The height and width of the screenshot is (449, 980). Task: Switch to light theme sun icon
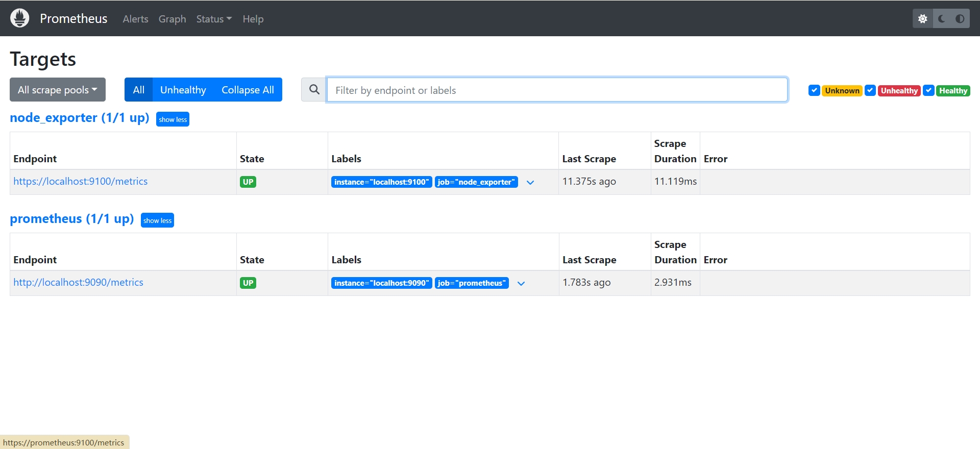point(922,19)
